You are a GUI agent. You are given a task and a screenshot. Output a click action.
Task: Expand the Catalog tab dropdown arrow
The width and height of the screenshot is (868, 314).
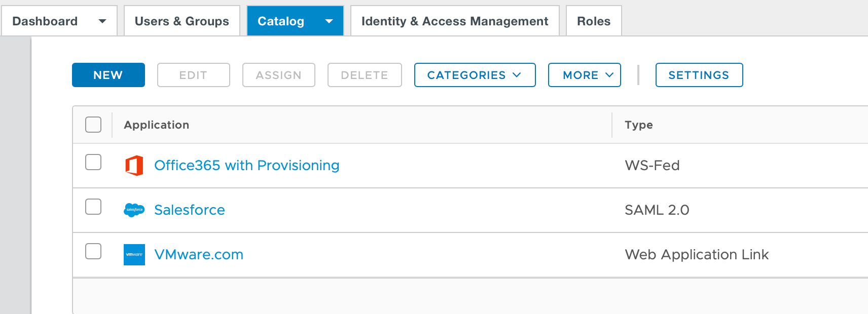pos(329,21)
